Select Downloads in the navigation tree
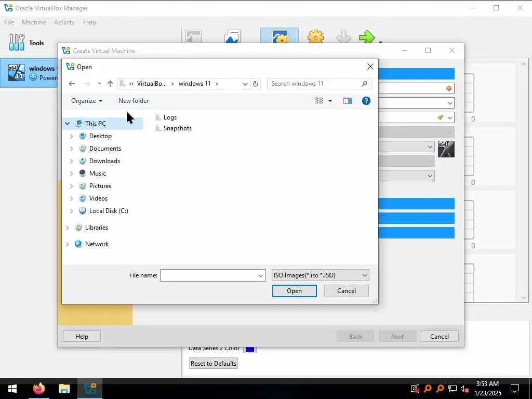 (x=104, y=161)
